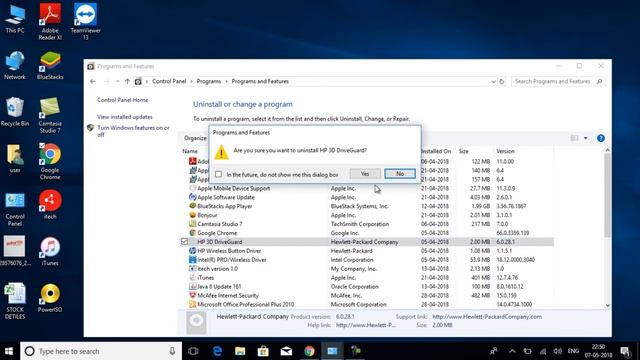This screenshot has width=640, height=360.
Task: Open volume control in system tray
Action: (558, 351)
